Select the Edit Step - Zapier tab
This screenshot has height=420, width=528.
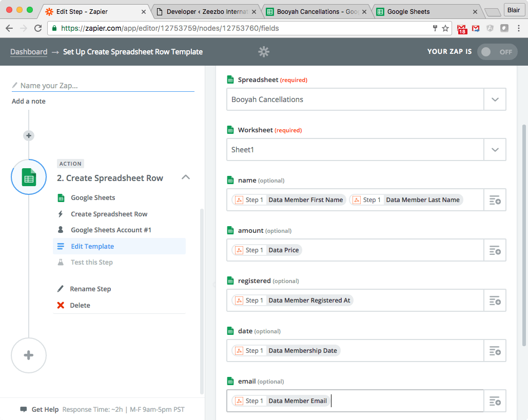click(x=96, y=12)
